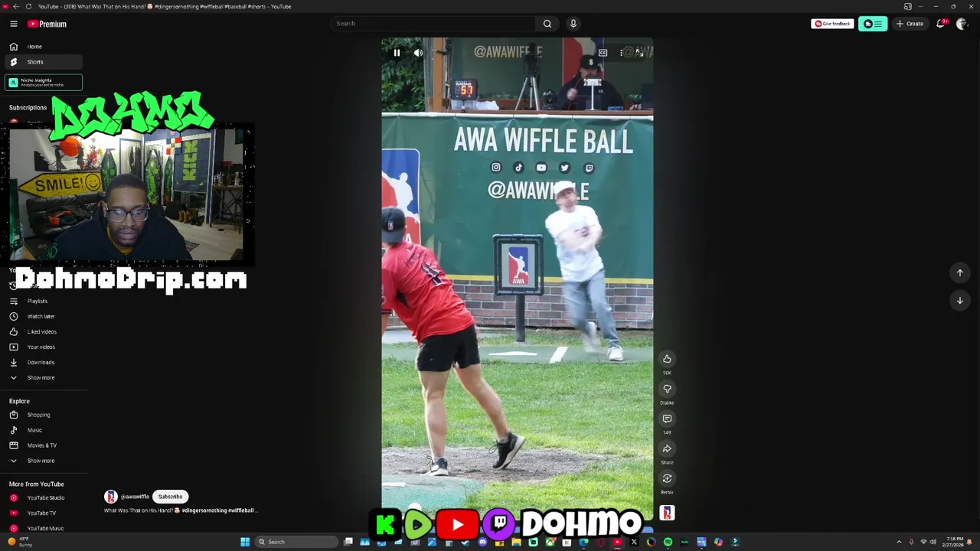The image size is (980, 551).
Task: Like this Short
Action: 667,359
